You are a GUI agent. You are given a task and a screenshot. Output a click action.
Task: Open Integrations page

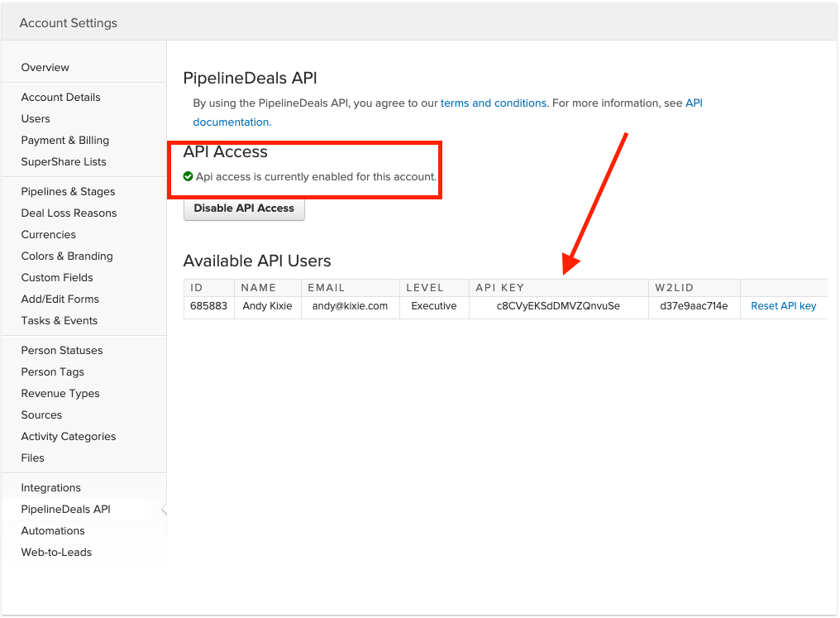(x=51, y=487)
